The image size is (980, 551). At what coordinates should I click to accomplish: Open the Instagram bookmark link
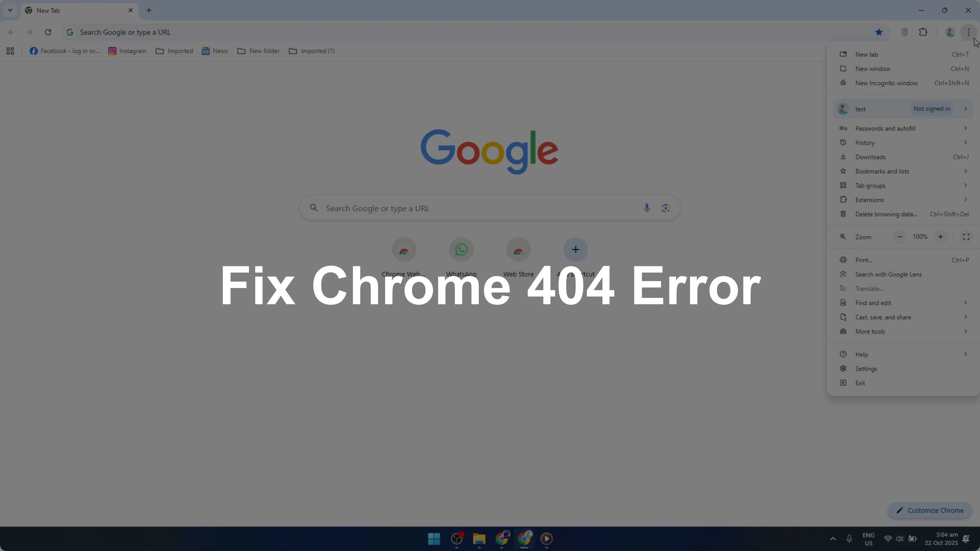pyautogui.click(x=127, y=51)
